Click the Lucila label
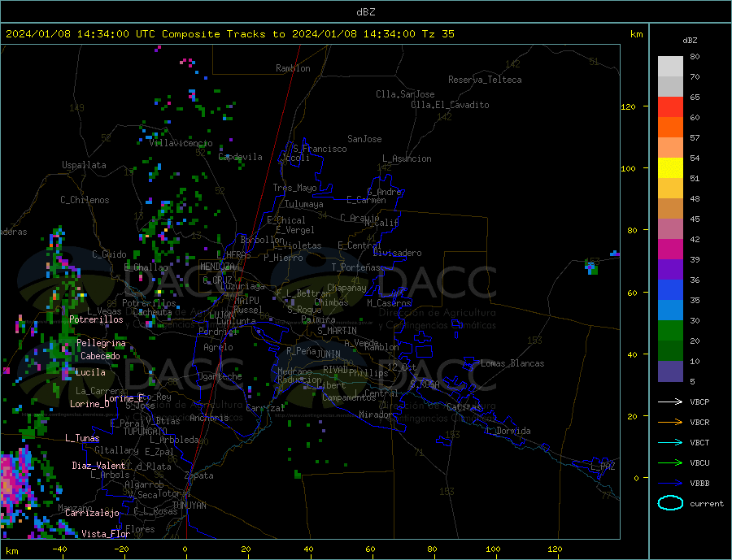Image resolution: width=732 pixels, height=560 pixels. (x=90, y=372)
